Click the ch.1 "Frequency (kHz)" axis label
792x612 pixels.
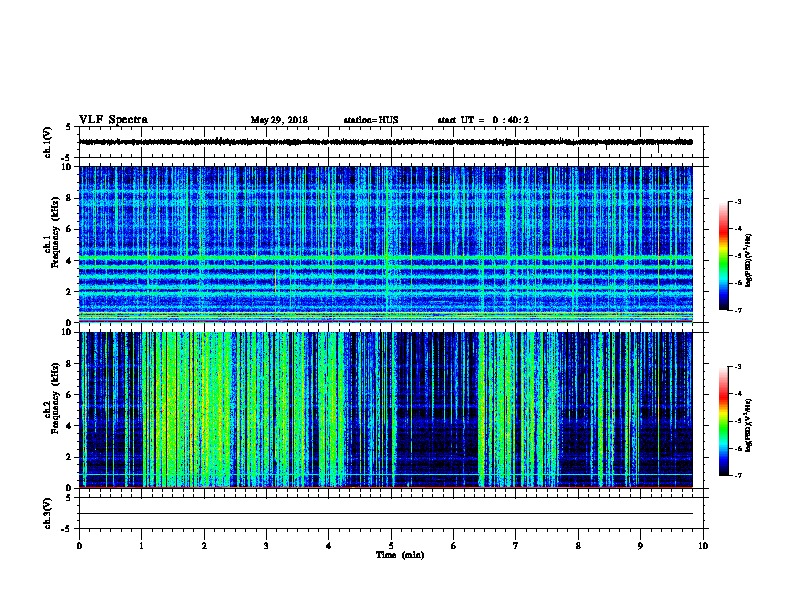(55, 233)
